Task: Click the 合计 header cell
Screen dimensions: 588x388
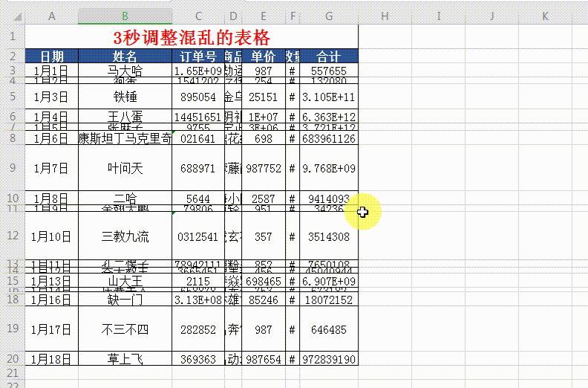Action: (329, 56)
